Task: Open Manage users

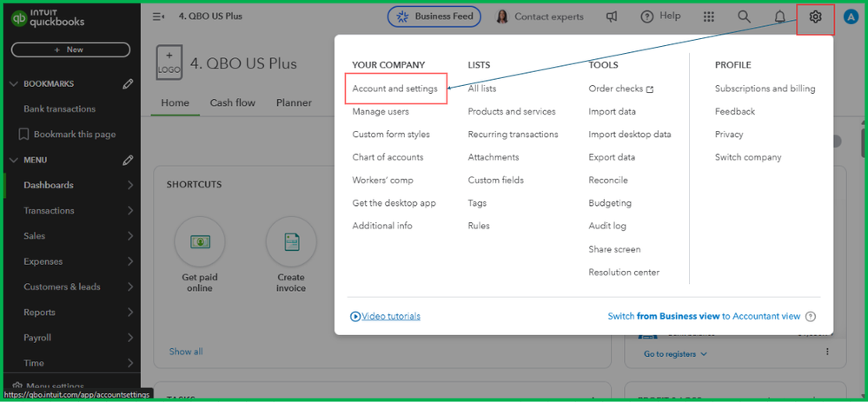Action: pos(381,112)
